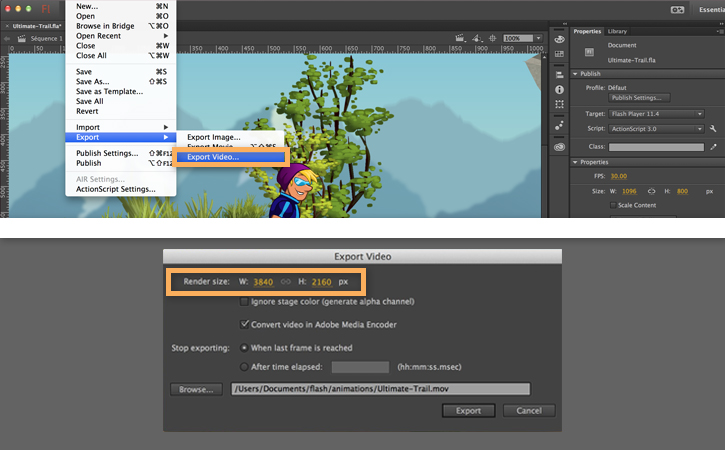Image resolution: width=725 pixels, height=450 pixels.
Task: Collapse the Publish section triangle
Action: click(575, 74)
